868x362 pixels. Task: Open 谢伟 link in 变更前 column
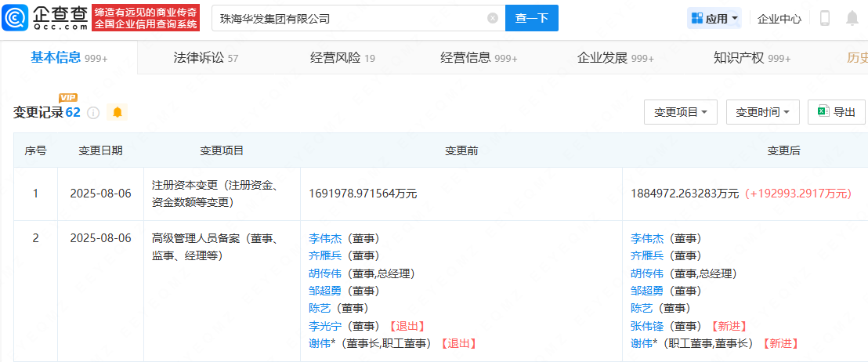(320, 343)
